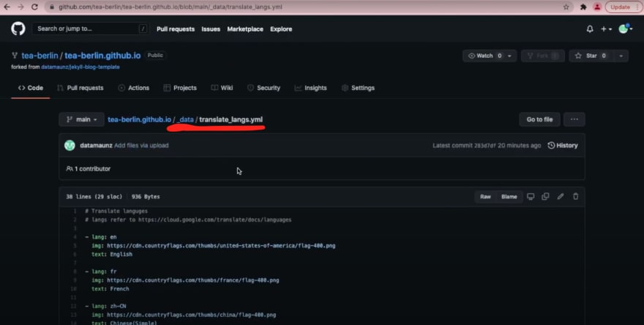Select the Code tab
The image size is (644, 325).
tap(31, 88)
